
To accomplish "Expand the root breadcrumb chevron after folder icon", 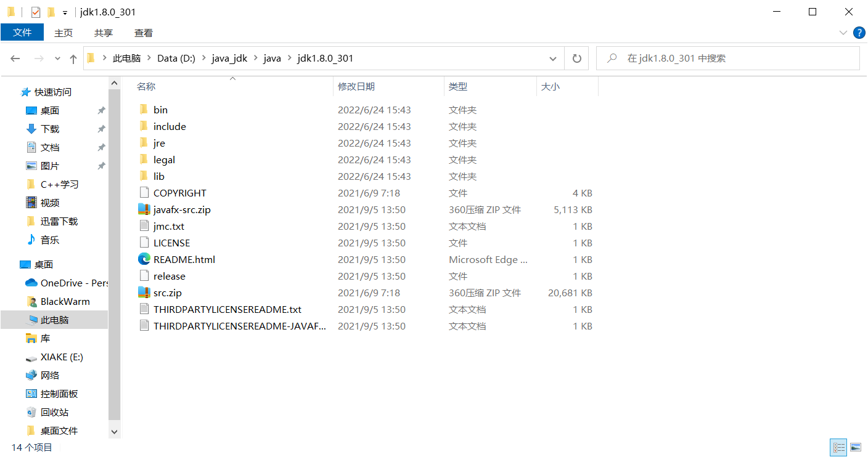I will point(105,59).
